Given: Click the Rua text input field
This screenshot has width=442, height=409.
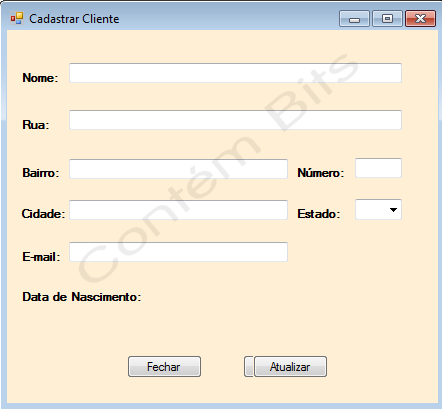Looking at the screenshot, I should (235, 120).
